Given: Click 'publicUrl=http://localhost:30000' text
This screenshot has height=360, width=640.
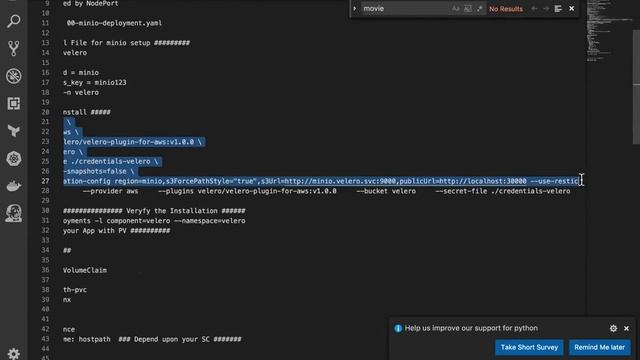Looking at the screenshot, I should pos(463,181).
